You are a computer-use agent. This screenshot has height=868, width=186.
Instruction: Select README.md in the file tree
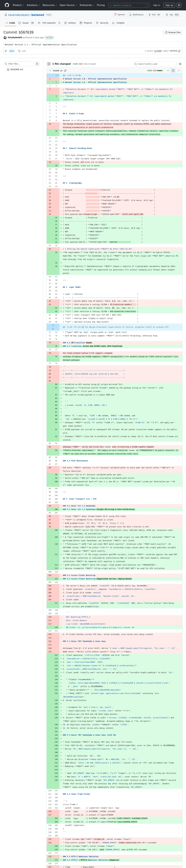(x=17, y=69)
